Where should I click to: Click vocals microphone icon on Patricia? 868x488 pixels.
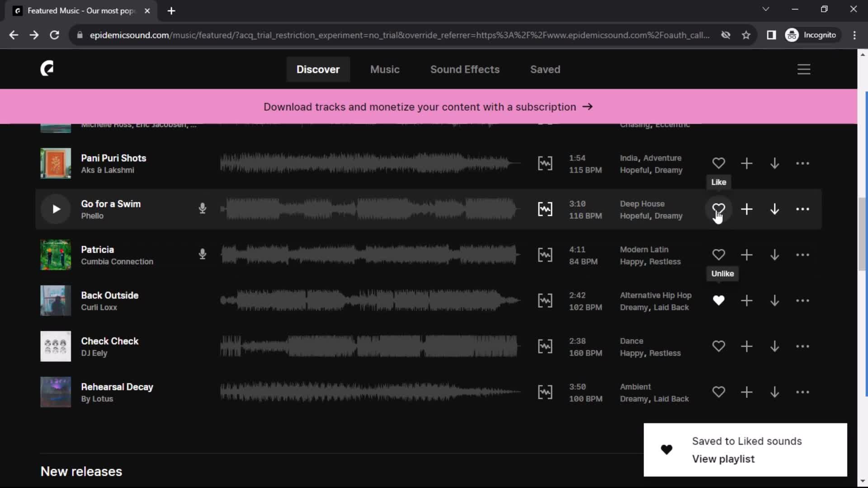tap(203, 254)
